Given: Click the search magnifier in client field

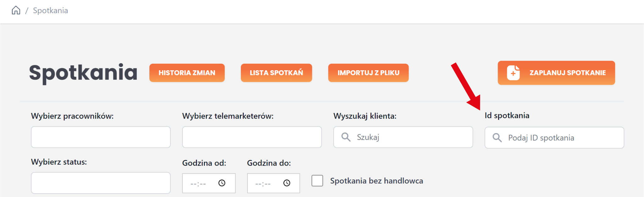Looking at the screenshot, I should (x=346, y=137).
